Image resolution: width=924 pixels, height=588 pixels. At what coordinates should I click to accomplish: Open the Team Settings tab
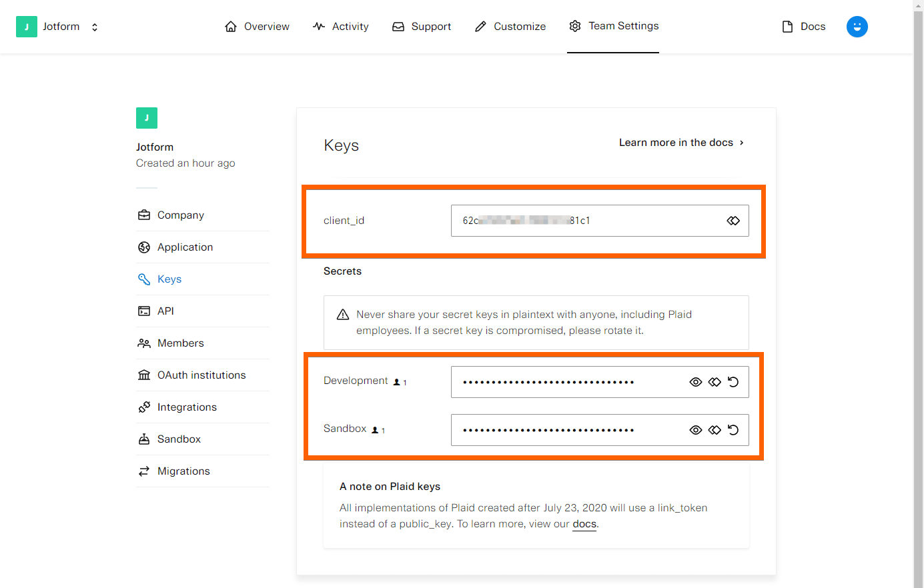click(613, 26)
